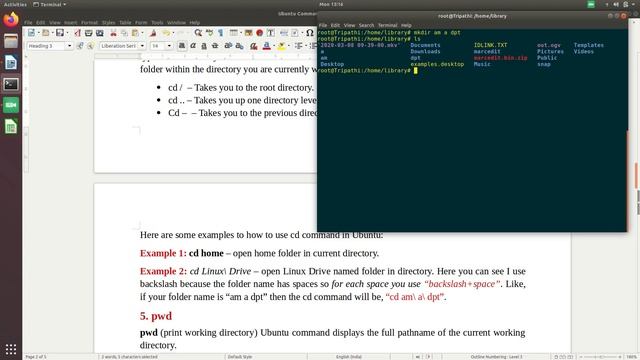The image size is (640, 360).
Task: Open the Terminal window's Edit menu
Action: pos(335,25)
